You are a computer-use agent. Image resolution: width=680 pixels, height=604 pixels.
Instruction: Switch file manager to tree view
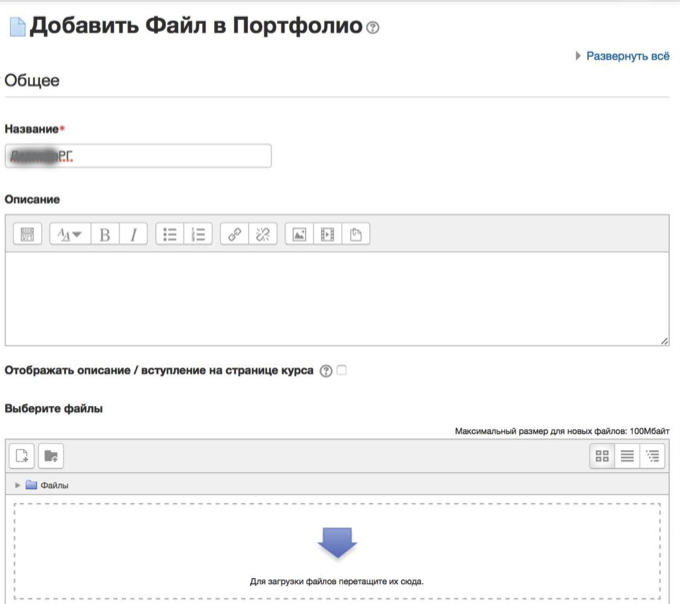tap(654, 456)
